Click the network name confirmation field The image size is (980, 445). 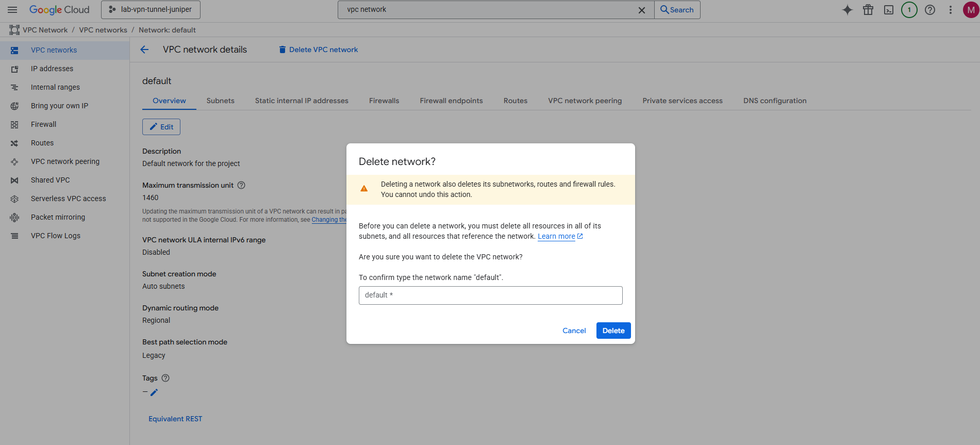(x=491, y=295)
